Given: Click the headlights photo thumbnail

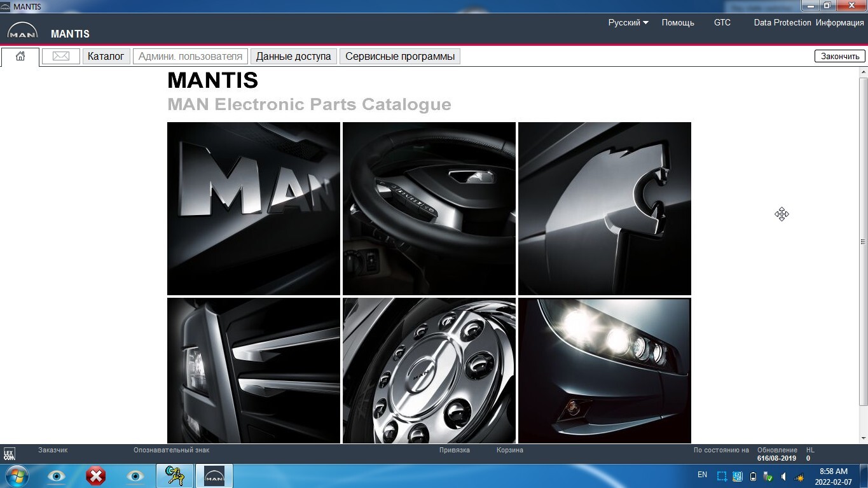Looking at the screenshot, I should (605, 370).
